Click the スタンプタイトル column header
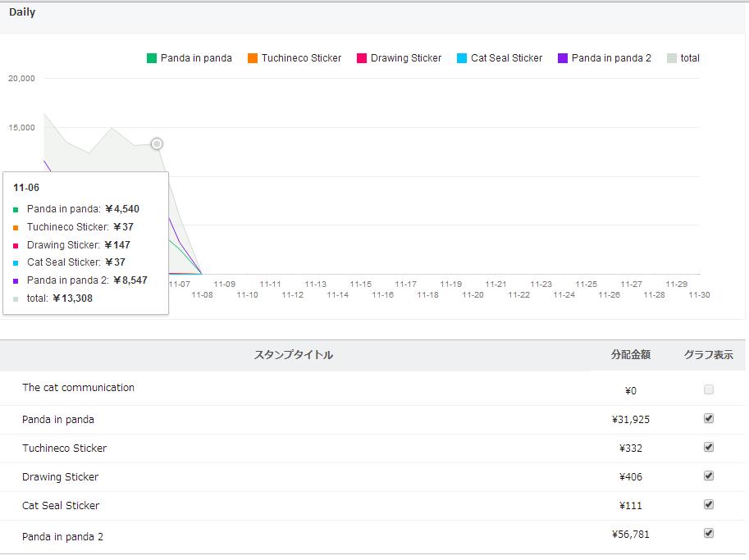This screenshot has width=749, height=560. 294,355
